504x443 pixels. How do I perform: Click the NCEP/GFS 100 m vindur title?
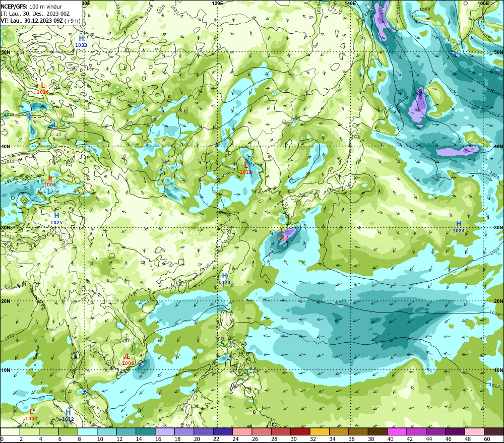pos(31,7)
